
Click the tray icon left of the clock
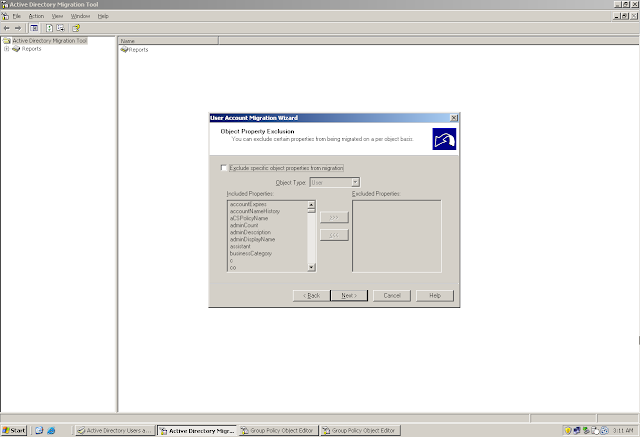pos(604,430)
